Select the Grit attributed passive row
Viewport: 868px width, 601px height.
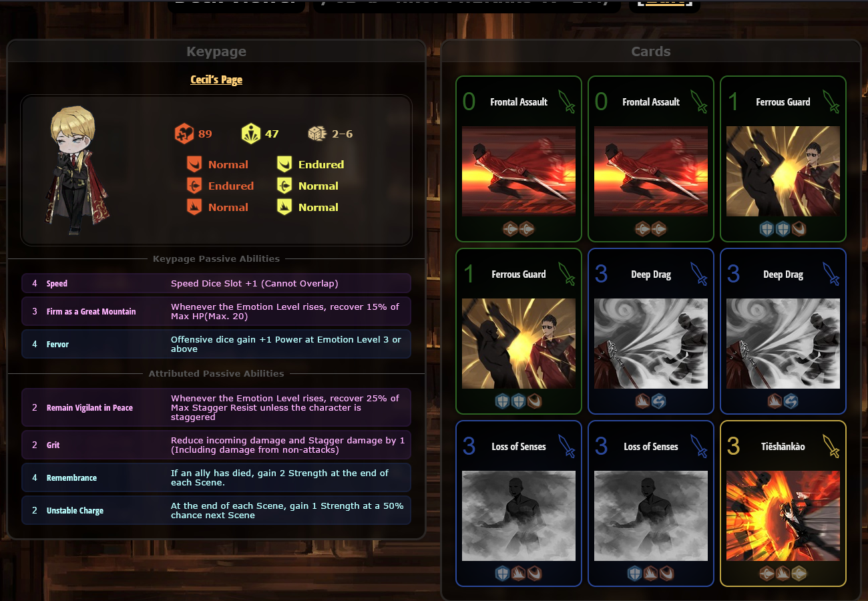coord(216,445)
